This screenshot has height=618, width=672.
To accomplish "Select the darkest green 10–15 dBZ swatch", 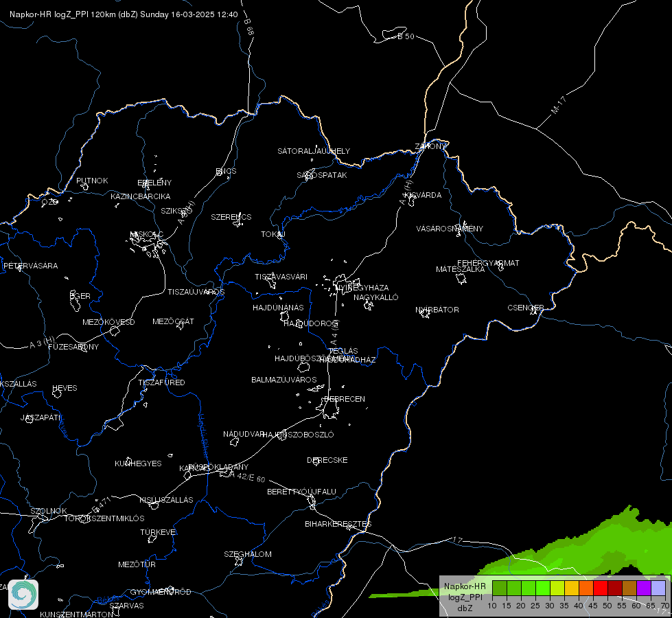I will coord(499,588).
